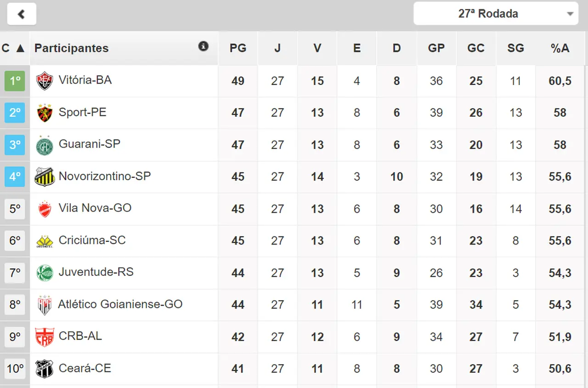Select the Criciúma-SC team name
Viewport: 588px width, 388px height.
(92, 240)
